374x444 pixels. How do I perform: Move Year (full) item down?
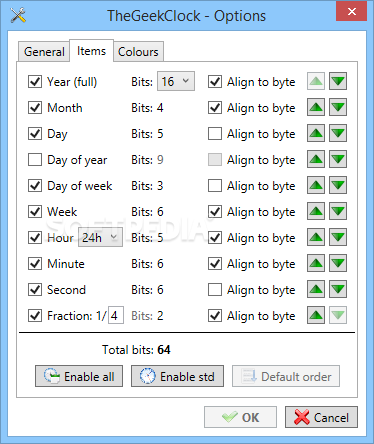(338, 81)
